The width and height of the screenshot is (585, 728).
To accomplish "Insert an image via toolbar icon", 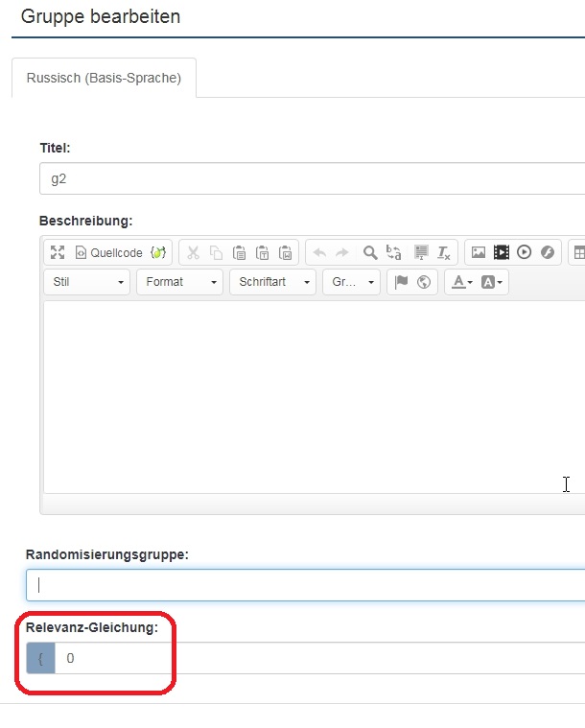I will (x=478, y=253).
